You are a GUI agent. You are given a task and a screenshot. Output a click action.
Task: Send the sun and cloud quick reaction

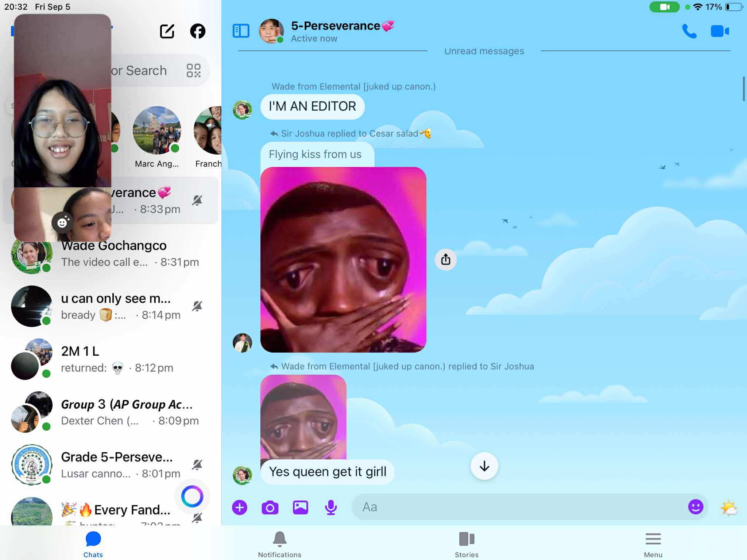pyautogui.click(x=729, y=507)
